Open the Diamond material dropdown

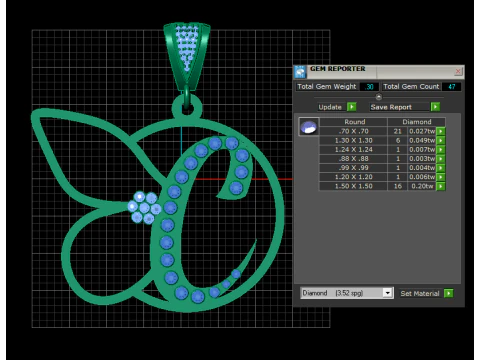coord(387,293)
